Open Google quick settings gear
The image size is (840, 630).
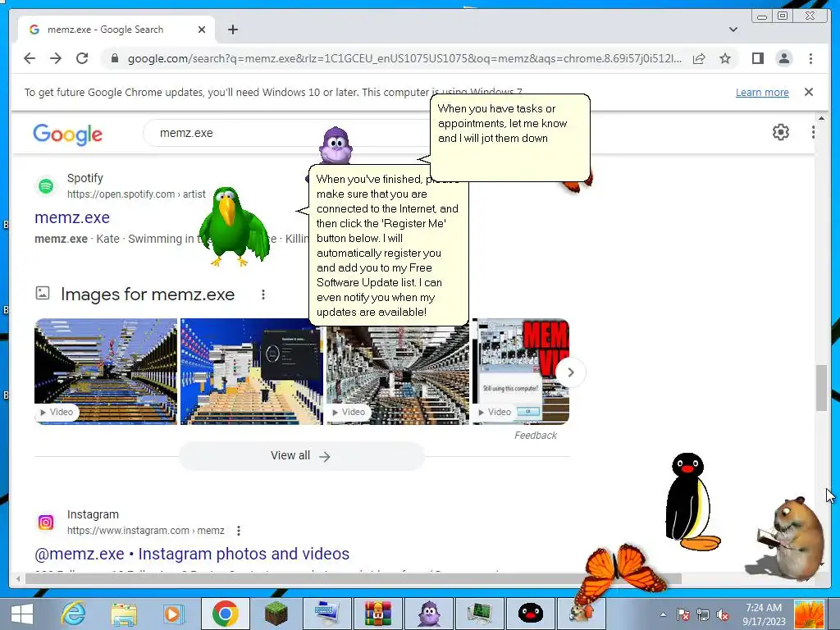[x=781, y=132]
